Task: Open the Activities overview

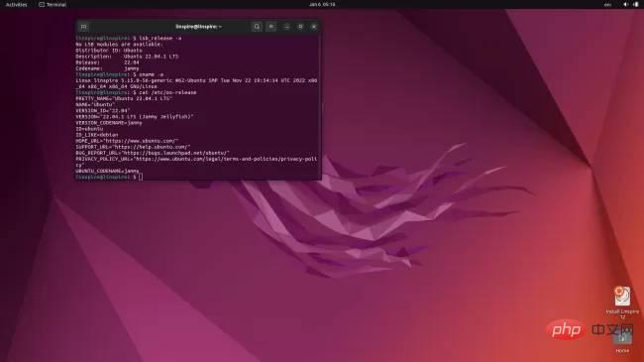Action: pyautogui.click(x=16, y=5)
